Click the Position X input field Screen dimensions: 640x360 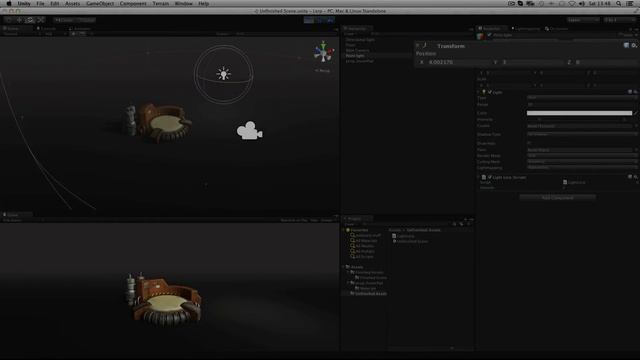pos(458,62)
